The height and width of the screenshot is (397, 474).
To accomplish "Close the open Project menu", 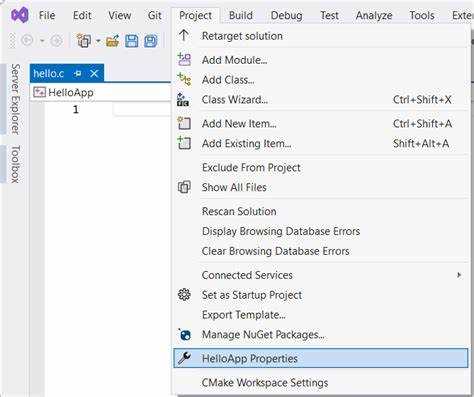I will pos(195,15).
